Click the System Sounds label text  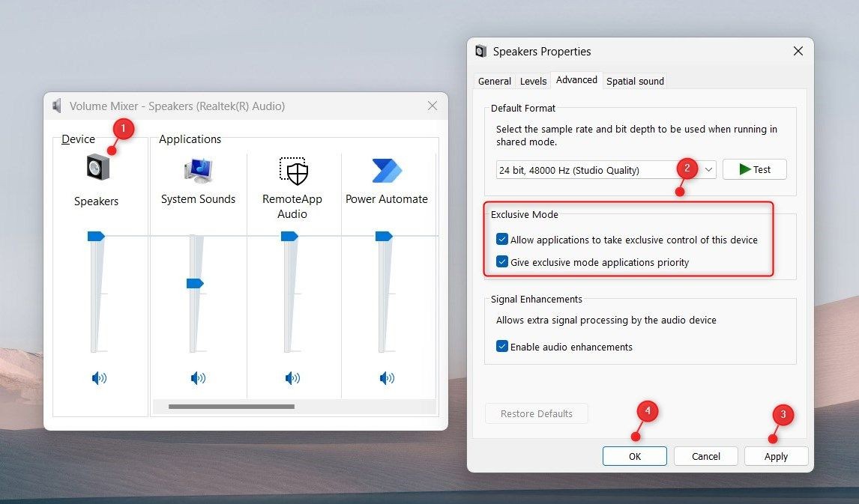click(x=198, y=199)
